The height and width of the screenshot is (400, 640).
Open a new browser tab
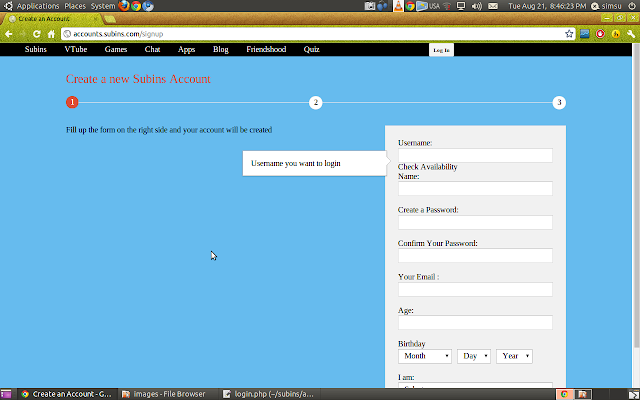point(110,19)
